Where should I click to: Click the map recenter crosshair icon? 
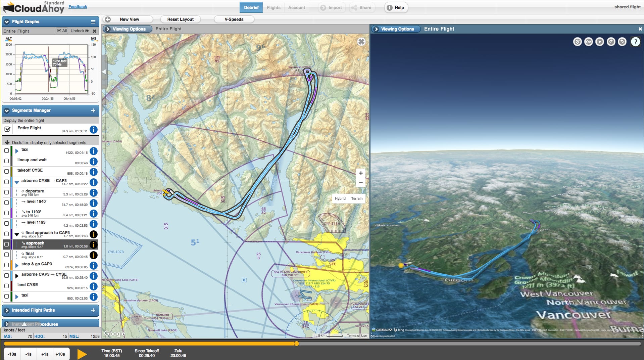tap(361, 42)
